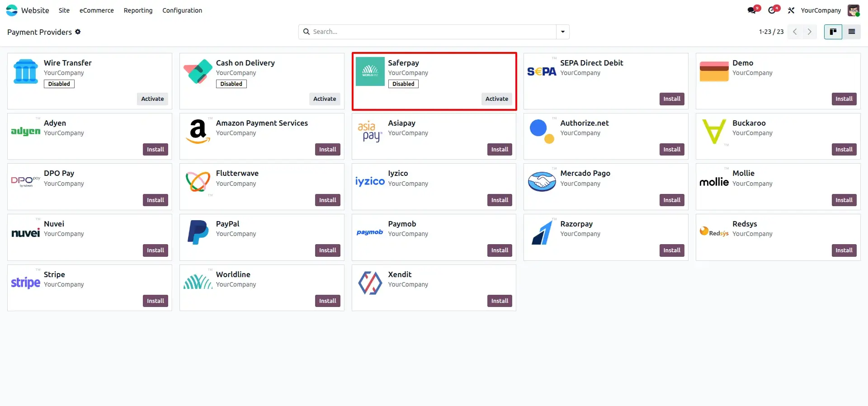This screenshot has height=406, width=868.
Task: Click the Asiapay logo
Action: click(370, 131)
